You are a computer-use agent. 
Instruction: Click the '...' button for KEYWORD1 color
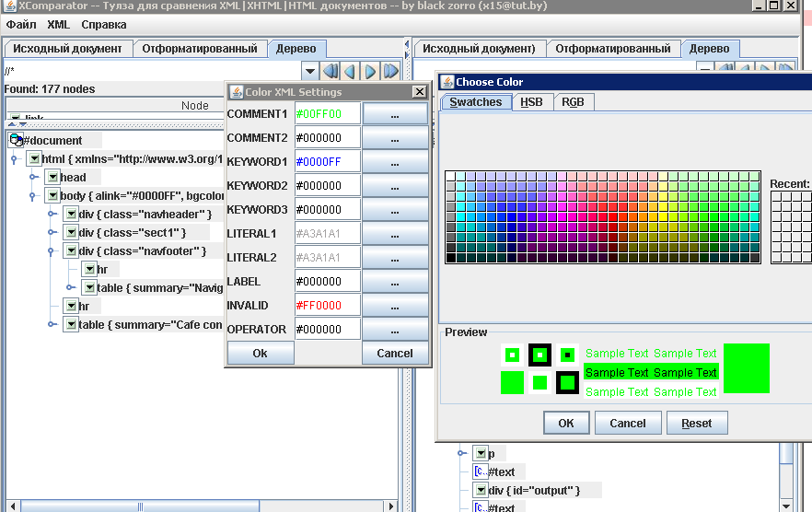click(x=395, y=162)
